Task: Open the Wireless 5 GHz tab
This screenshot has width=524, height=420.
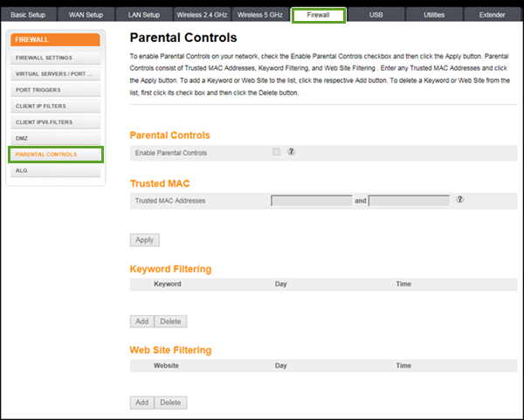Action: (x=260, y=15)
